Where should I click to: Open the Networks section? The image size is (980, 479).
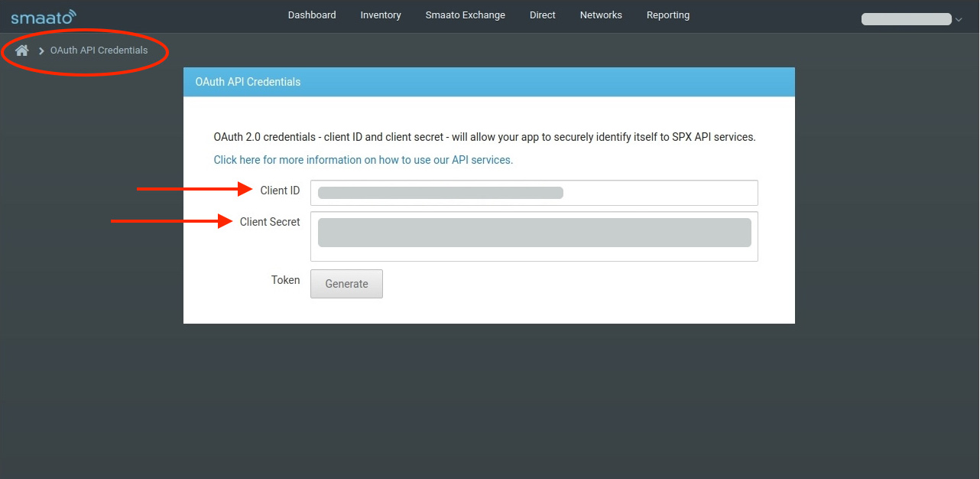coord(601,15)
